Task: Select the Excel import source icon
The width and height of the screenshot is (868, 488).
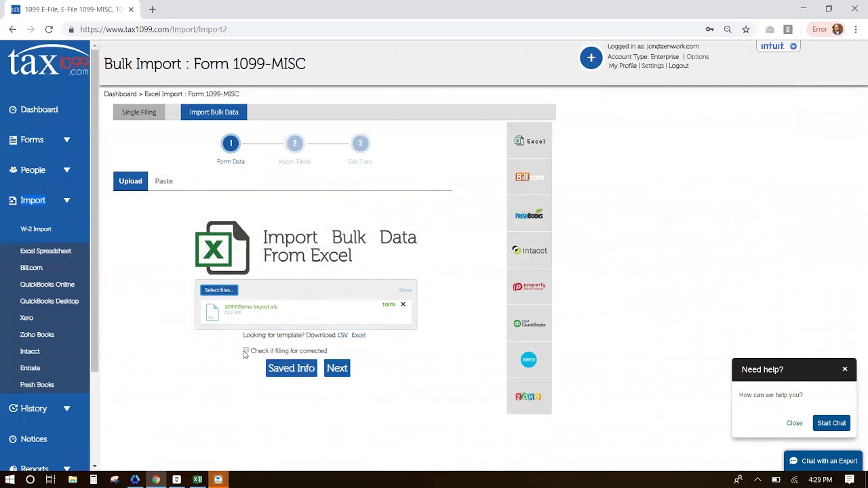Action: click(x=529, y=141)
